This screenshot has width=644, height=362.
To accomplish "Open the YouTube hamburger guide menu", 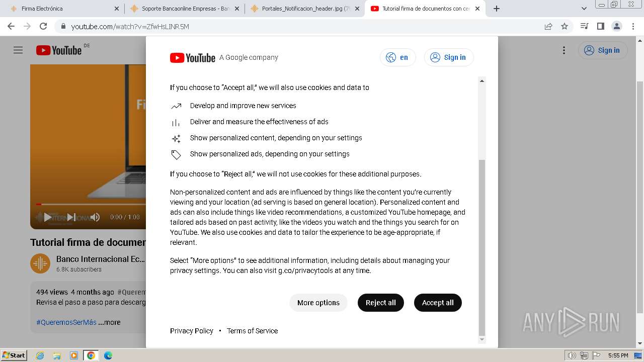I will 18,50.
